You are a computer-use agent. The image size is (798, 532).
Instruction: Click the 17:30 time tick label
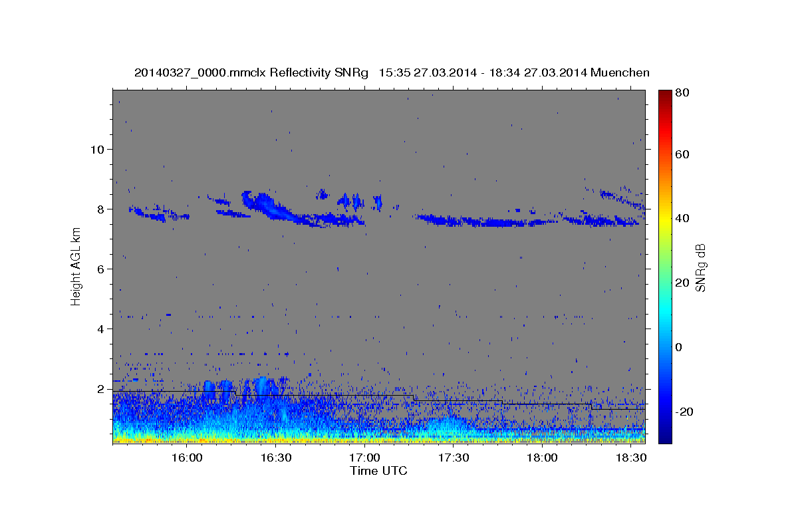(453, 458)
